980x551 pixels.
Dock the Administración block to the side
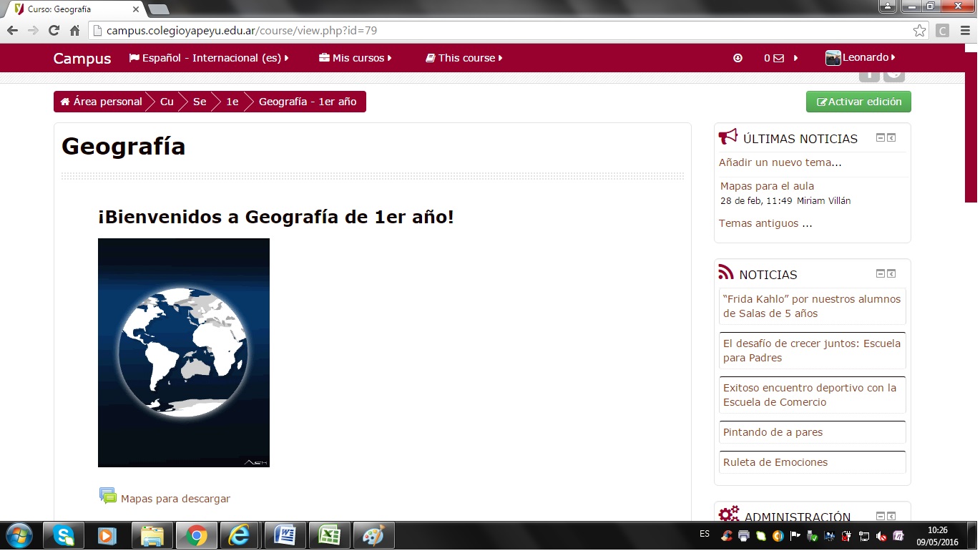click(891, 516)
